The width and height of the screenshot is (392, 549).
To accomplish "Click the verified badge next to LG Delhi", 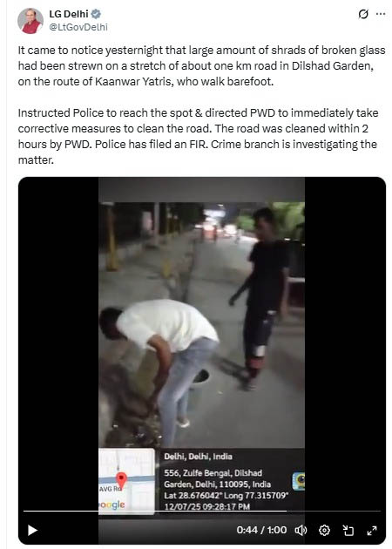I will (96, 14).
